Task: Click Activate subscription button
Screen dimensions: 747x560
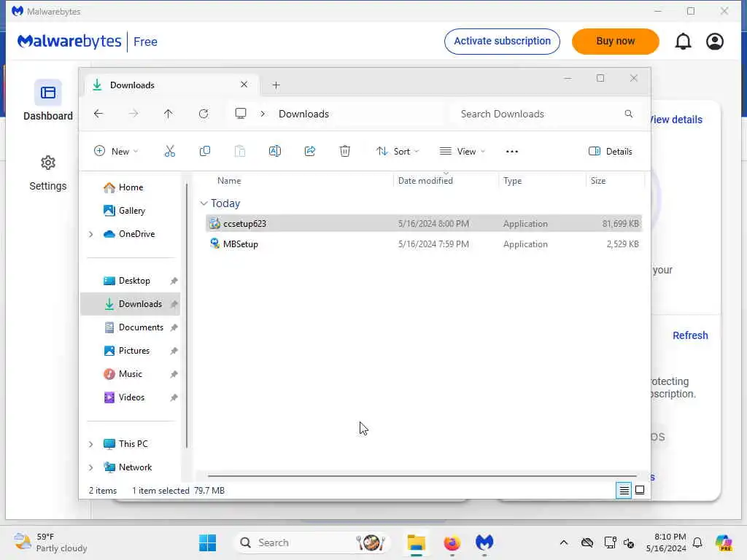Action: (502, 42)
